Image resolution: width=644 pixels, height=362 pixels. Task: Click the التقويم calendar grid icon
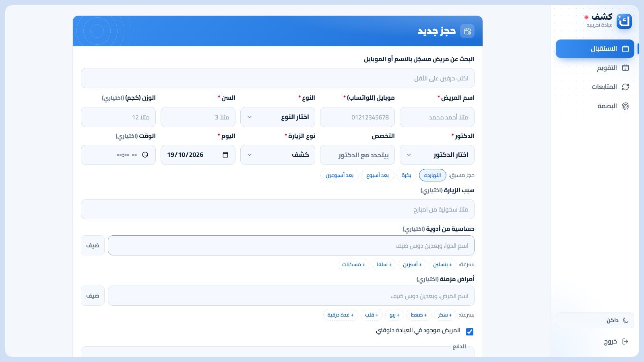(x=625, y=68)
